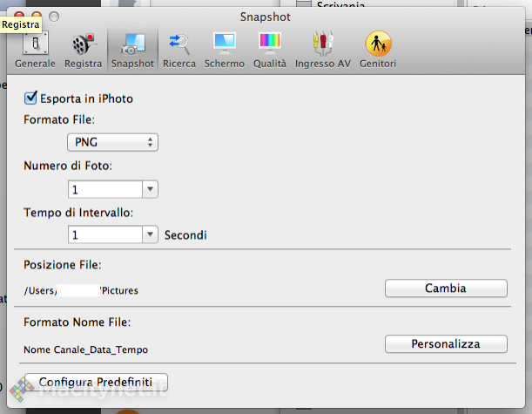Select the Snapshot toolbar icon
The image size is (532, 414).
133,49
